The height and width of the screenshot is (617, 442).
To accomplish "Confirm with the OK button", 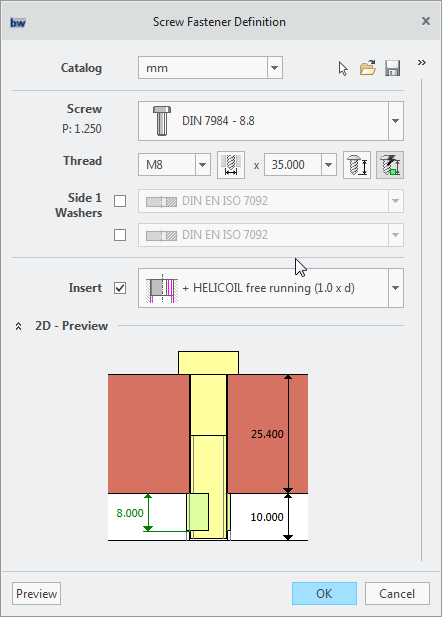I will click(324, 593).
